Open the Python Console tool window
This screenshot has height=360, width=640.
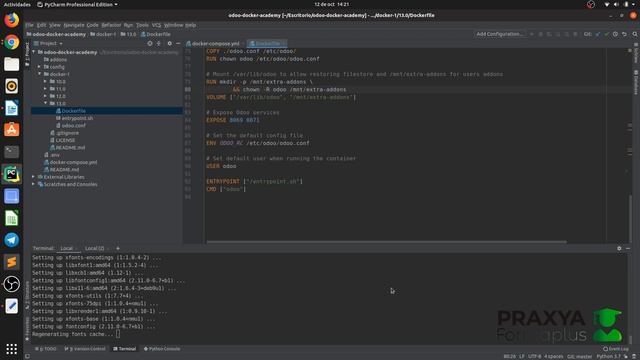[x=162, y=349]
